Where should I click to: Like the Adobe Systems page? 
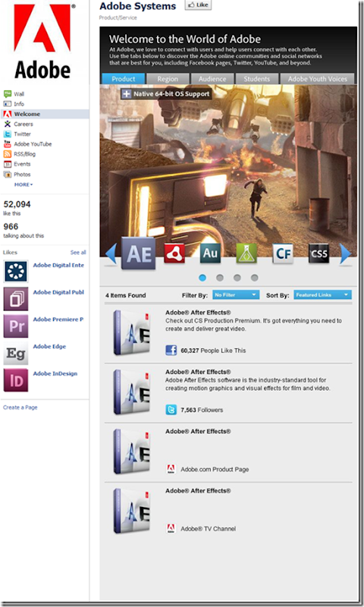coord(198,5)
